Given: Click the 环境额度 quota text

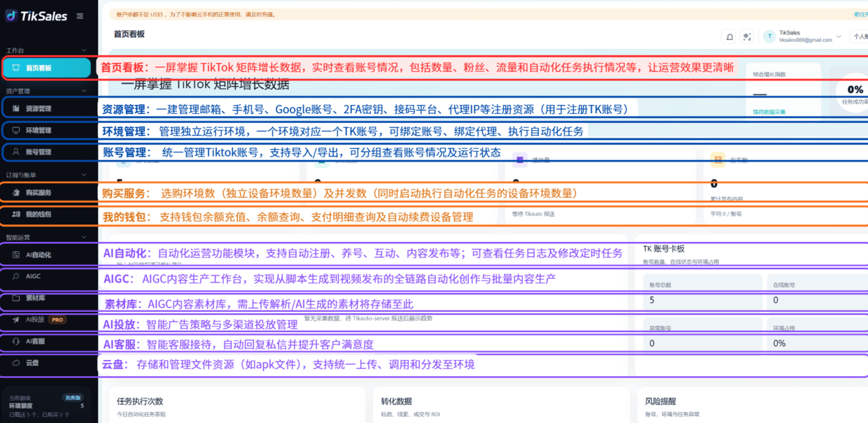Looking at the screenshot, I should [21, 406].
